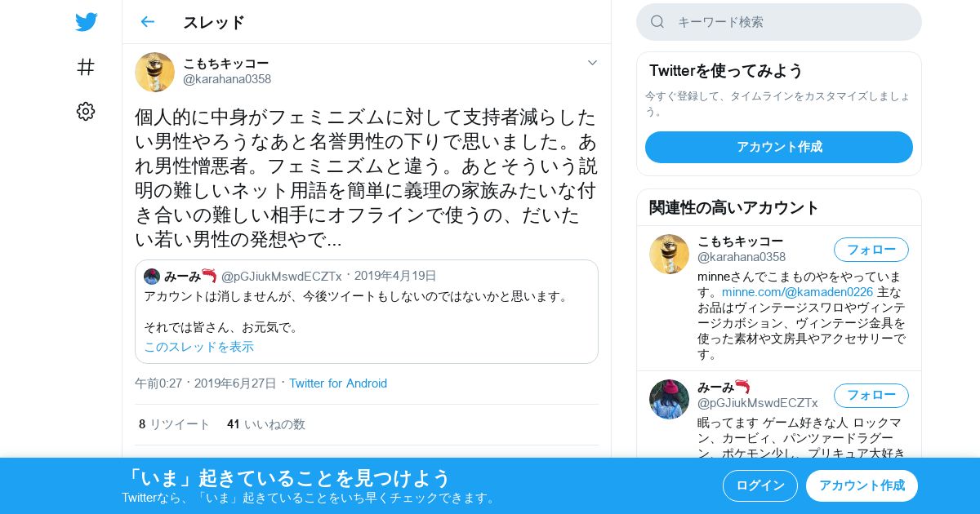Open みーみ small avatar in quoted tweet

(152, 277)
